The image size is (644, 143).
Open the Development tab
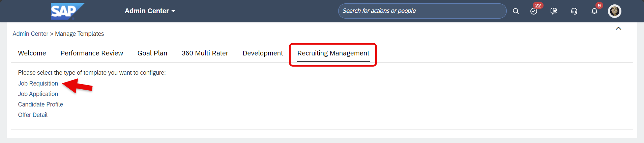(x=263, y=53)
